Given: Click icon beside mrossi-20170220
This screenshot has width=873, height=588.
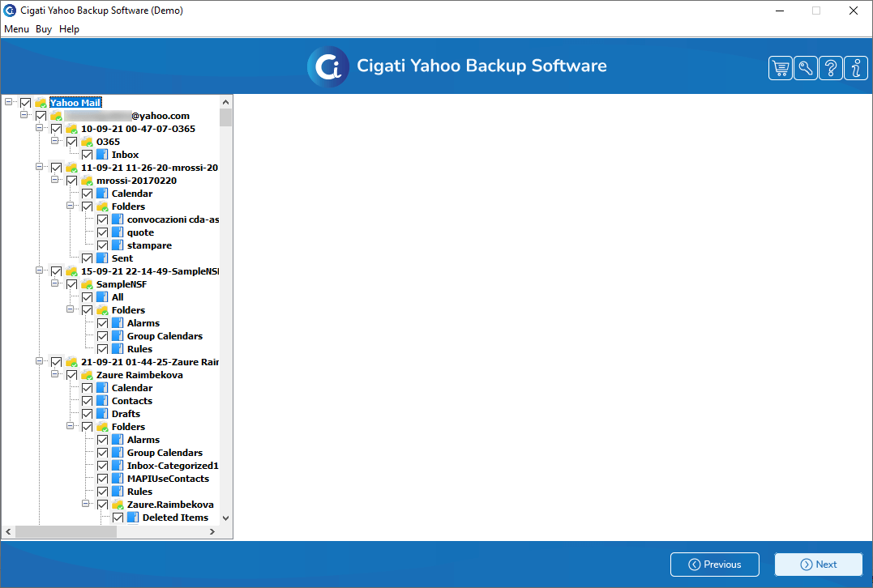Looking at the screenshot, I should [87, 181].
